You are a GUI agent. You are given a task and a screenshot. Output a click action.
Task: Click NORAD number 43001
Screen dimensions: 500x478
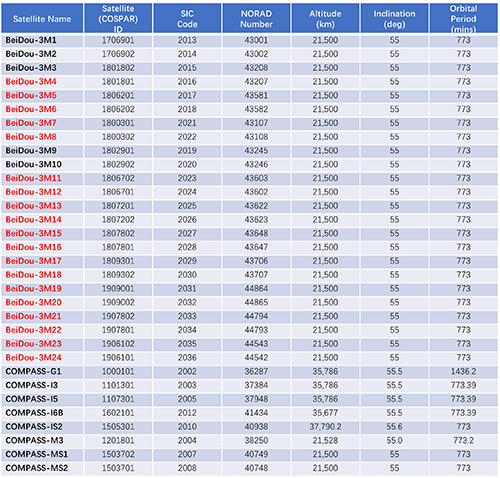point(256,40)
